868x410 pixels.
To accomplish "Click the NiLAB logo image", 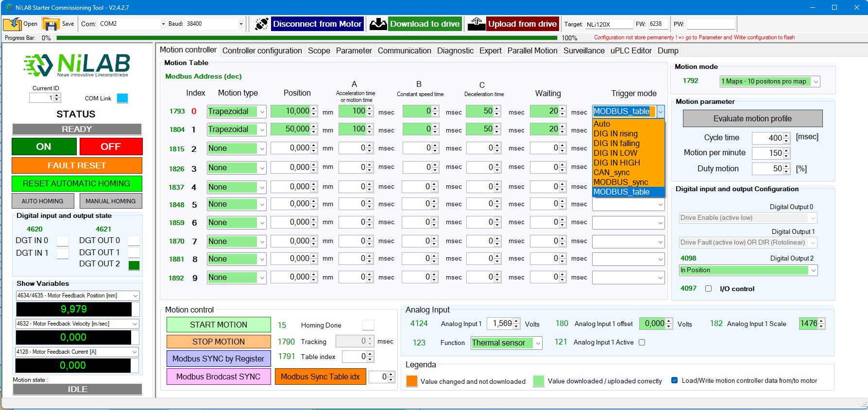I will click(x=77, y=66).
